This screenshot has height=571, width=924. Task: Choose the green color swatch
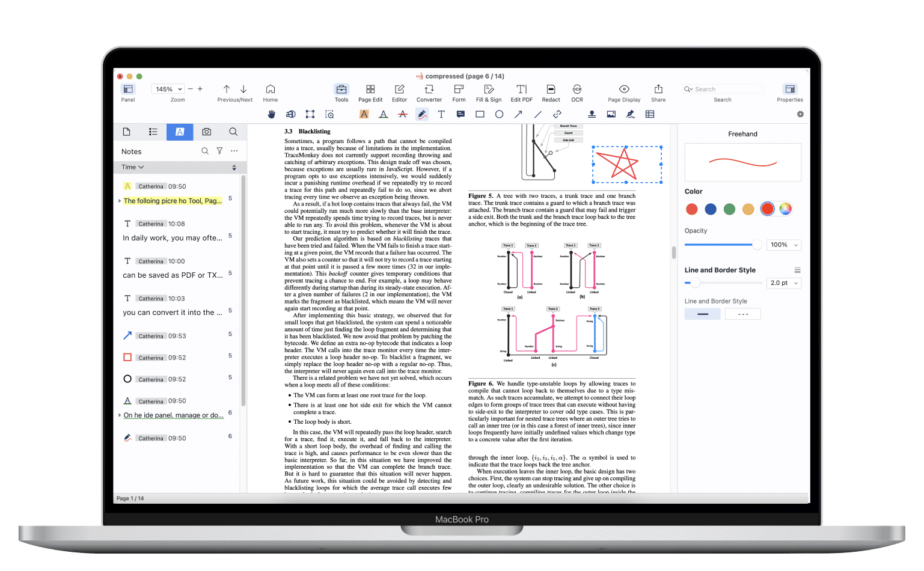point(729,209)
